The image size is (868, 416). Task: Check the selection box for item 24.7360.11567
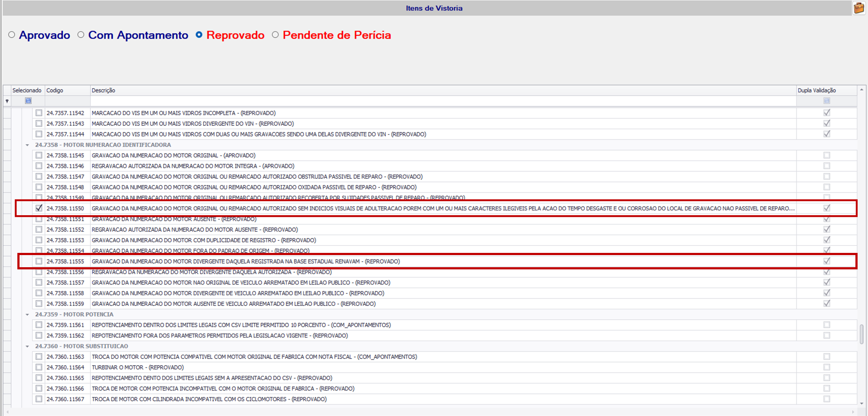39,399
